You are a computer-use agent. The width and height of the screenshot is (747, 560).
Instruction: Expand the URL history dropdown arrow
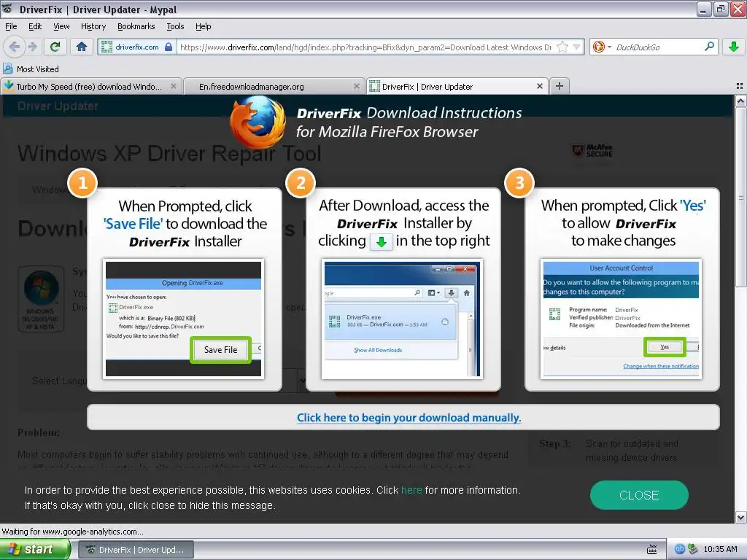pyautogui.click(x=576, y=47)
